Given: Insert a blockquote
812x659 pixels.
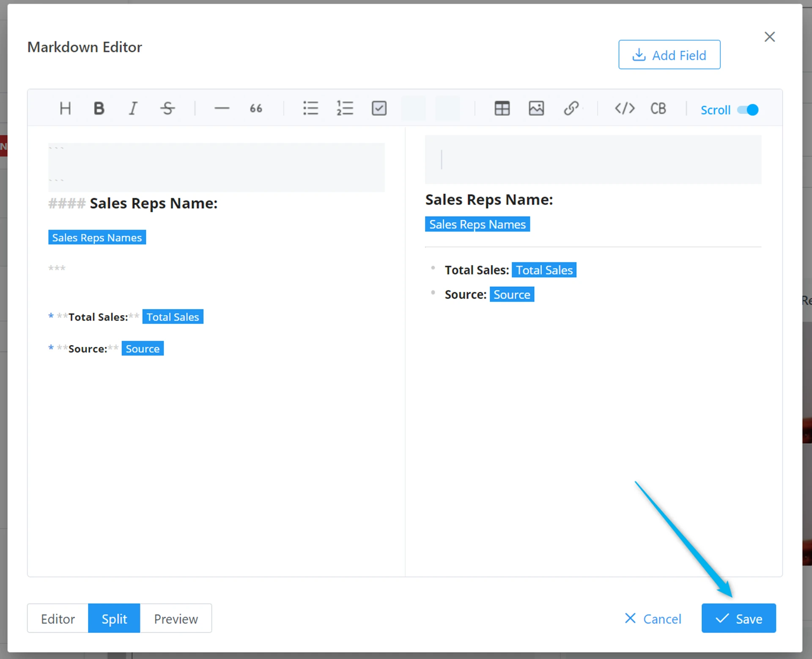Looking at the screenshot, I should point(256,109).
